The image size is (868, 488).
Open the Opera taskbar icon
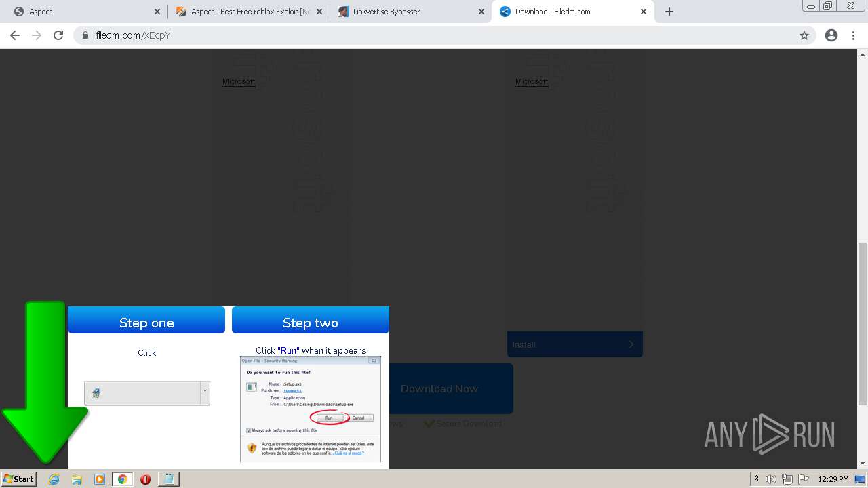[x=145, y=479]
